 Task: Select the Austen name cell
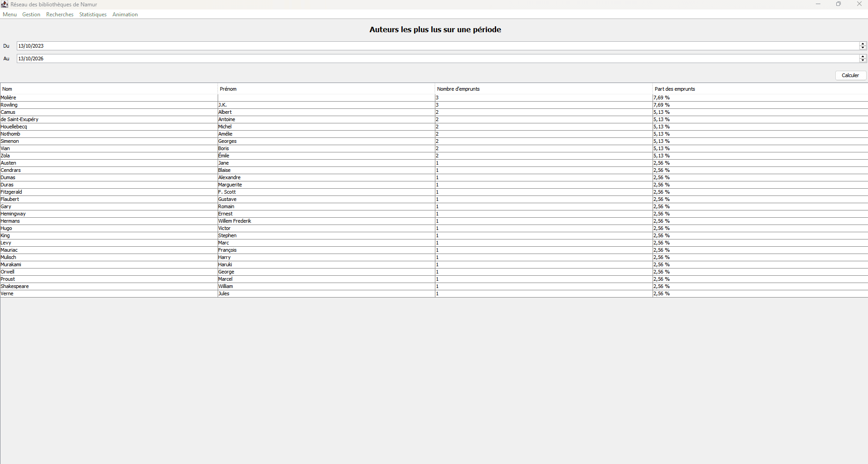tap(109, 163)
